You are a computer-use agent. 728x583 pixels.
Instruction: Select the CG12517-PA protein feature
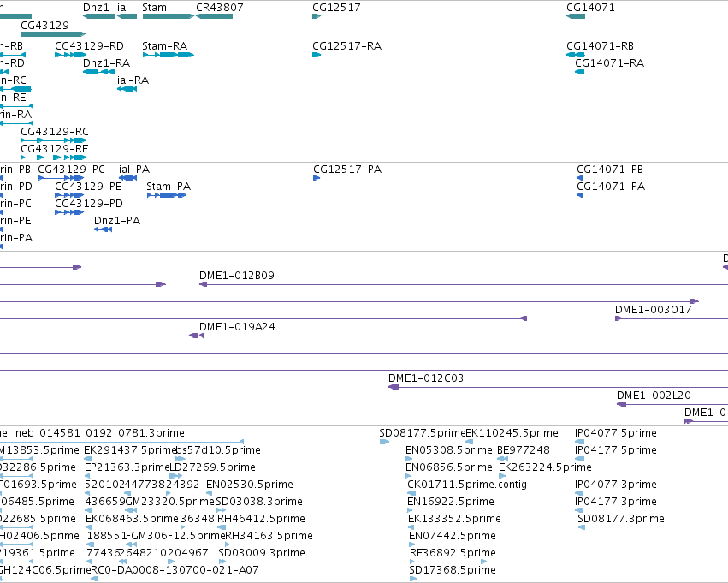(317, 178)
